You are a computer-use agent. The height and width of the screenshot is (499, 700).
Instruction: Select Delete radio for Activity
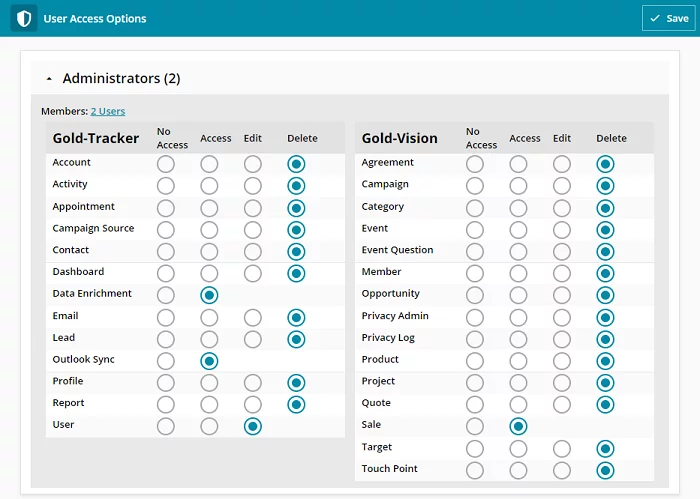(x=296, y=186)
